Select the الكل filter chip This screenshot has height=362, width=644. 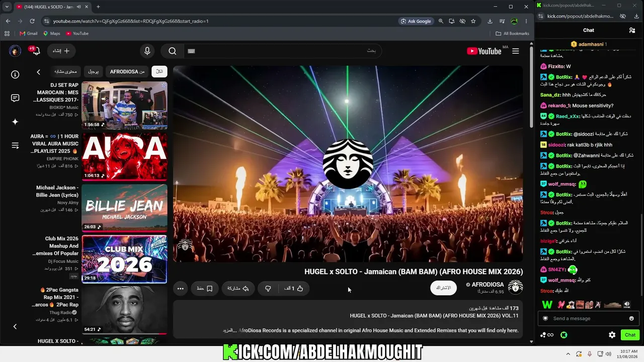click(x=159, y=71)
